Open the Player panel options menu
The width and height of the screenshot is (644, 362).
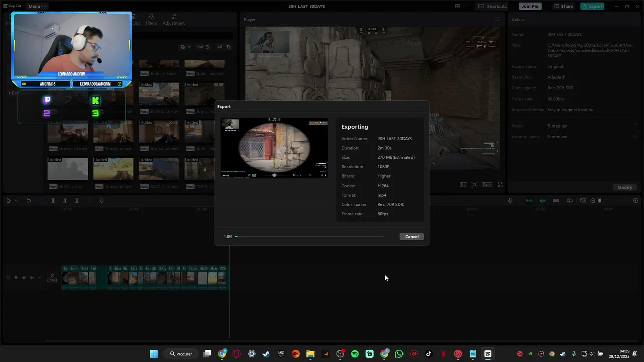497,19
